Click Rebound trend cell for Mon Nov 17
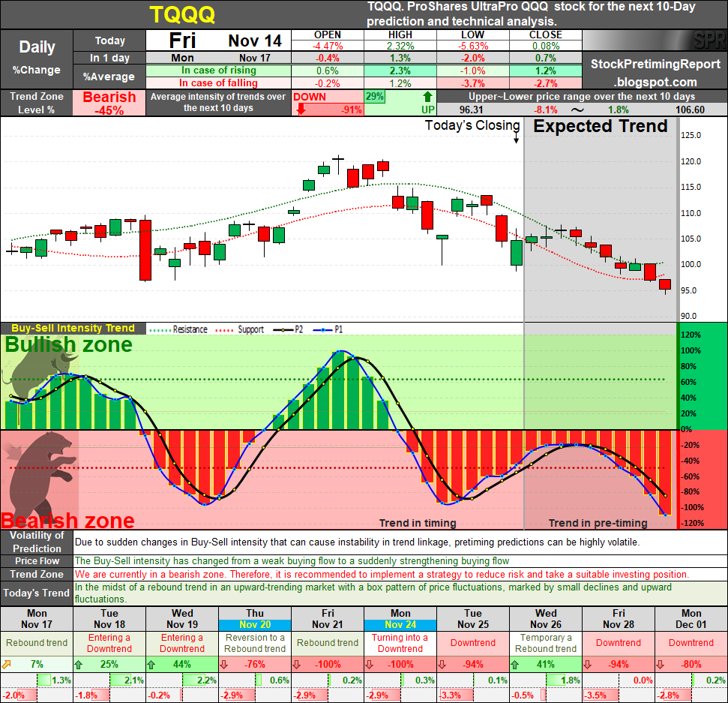 point(37,643)
